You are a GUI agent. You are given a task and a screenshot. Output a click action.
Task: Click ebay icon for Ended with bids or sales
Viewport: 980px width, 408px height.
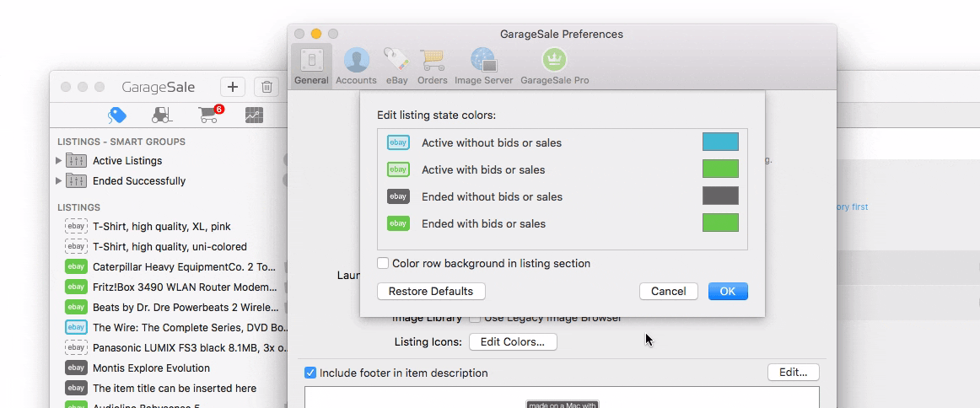(x=398, y=223)
